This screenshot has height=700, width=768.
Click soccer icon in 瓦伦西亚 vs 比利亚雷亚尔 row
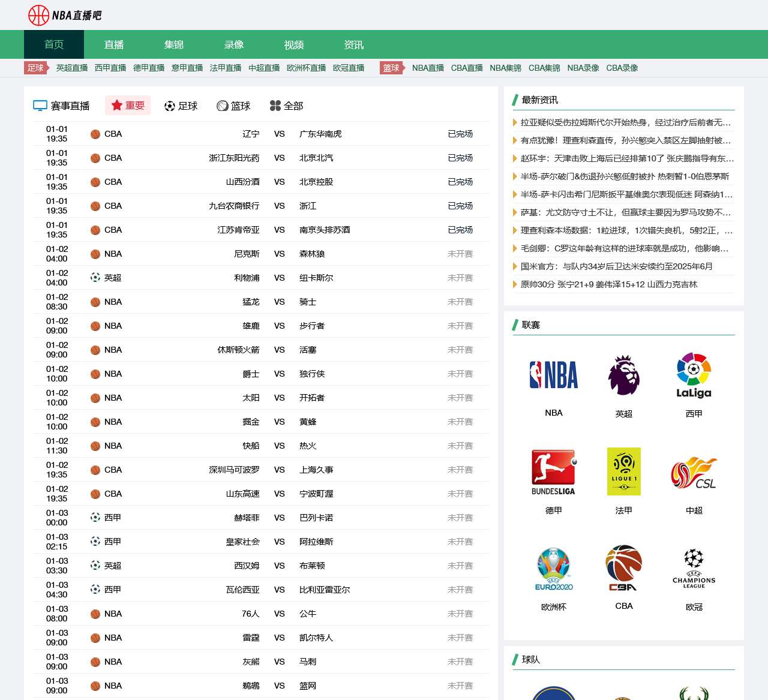click(95, 590)
